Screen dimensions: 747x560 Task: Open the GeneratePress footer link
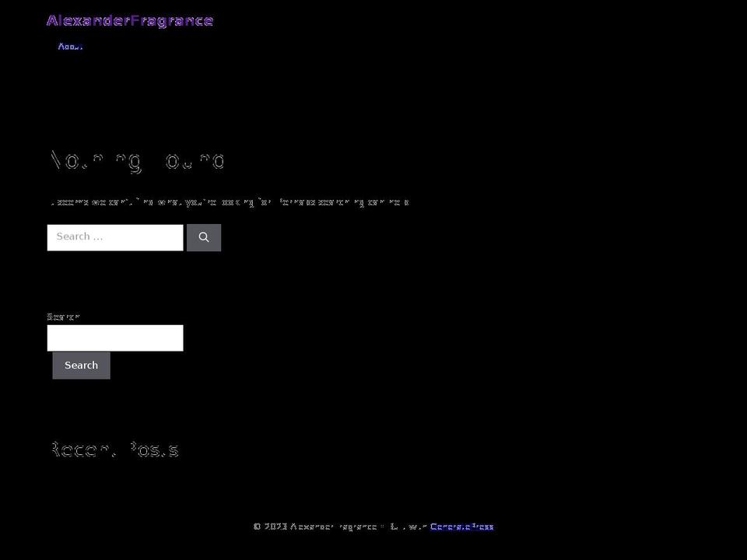(x=461, y=527)
